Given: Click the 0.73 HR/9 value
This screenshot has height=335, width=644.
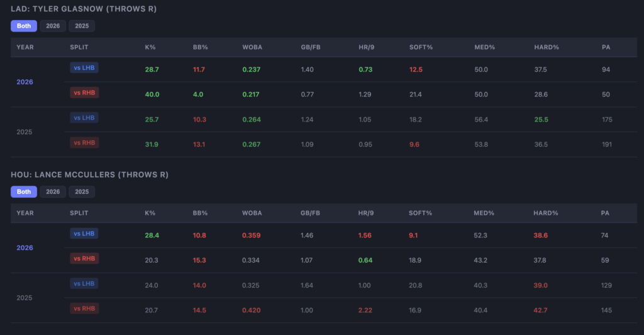Looking at the screenshot, I should point(365,69).
